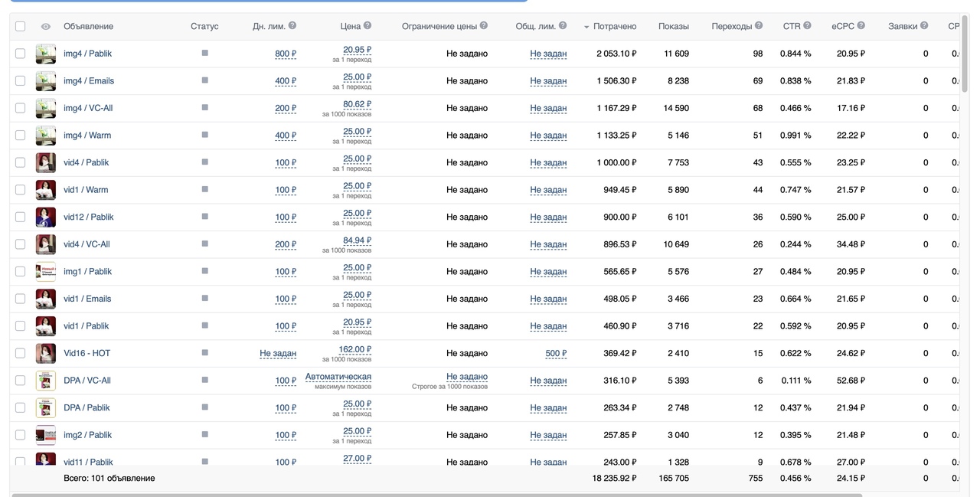
Task: Open ad link Vid16 - HOT
Action: 87,353
